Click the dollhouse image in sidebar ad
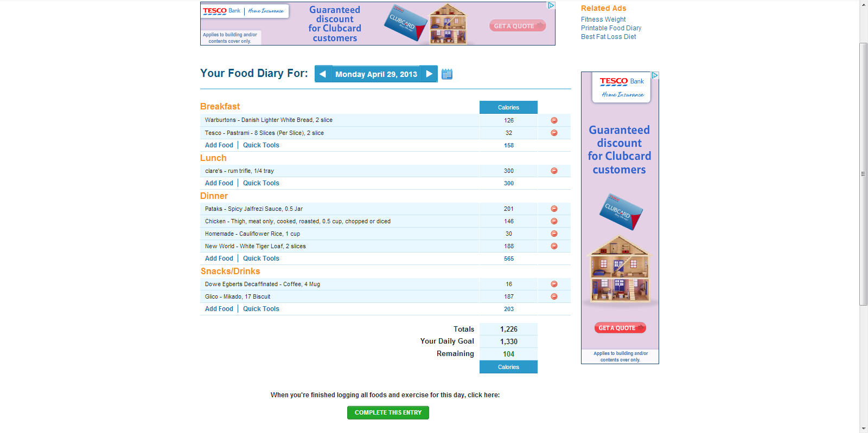868x433 pixels. tap(620, 269)
